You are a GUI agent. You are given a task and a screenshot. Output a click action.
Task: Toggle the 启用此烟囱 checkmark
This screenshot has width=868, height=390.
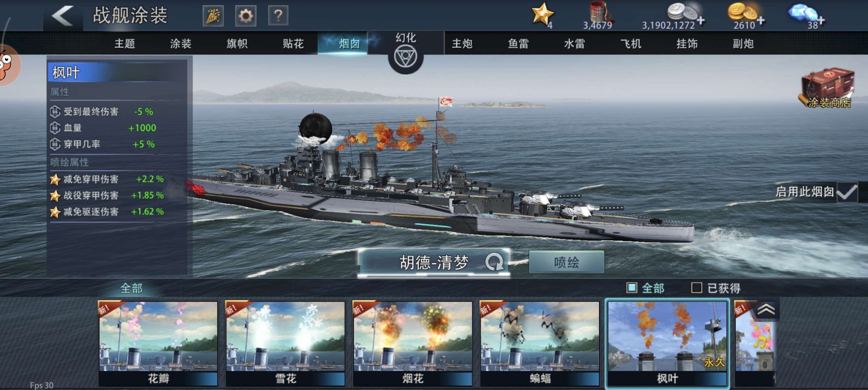847,192
